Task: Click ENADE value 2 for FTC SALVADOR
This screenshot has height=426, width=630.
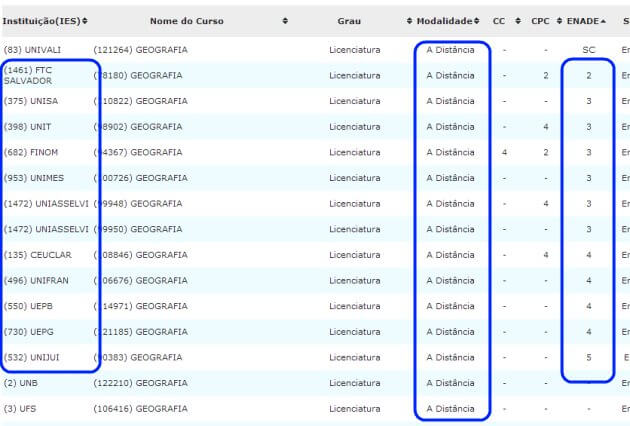Action: tap(589, 76)
